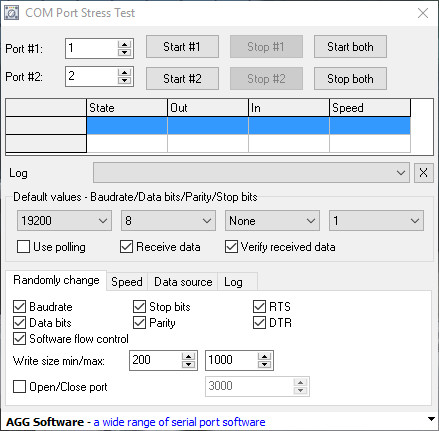The width and height of the screenshot is (439, 431).
Task: Increase Port #2 number with up arrow
Action: (x=124, y=73)
